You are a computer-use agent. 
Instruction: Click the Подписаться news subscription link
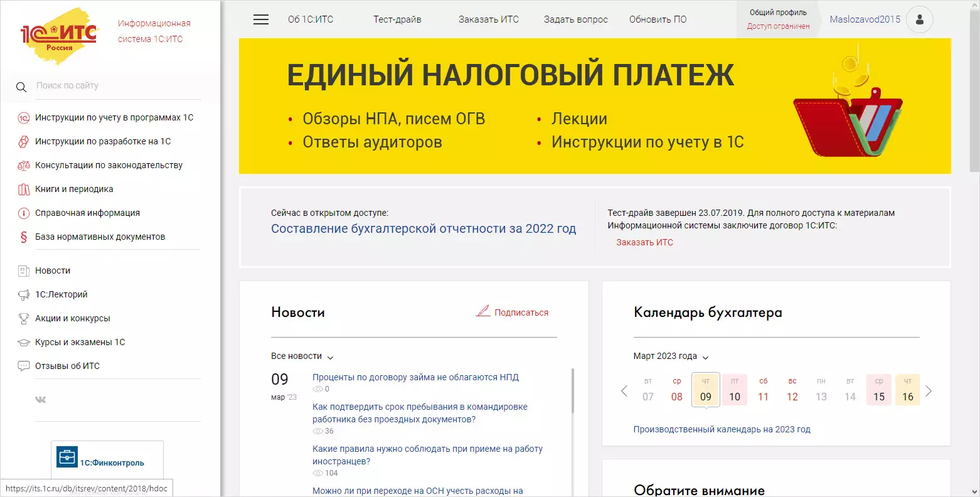pyautogui.click(x=521, y=313)
